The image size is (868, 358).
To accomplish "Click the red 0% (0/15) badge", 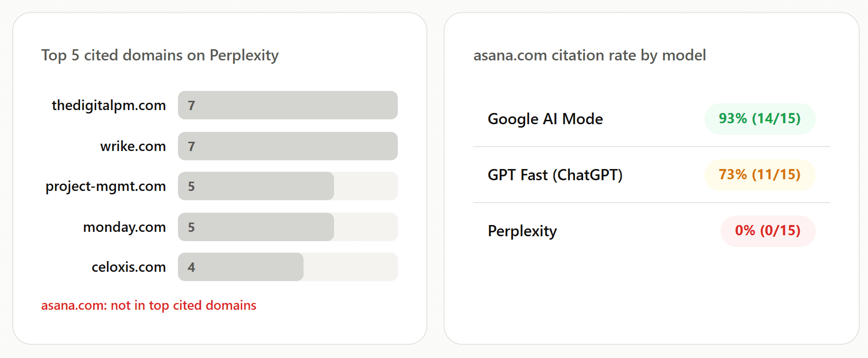I will tap(768, 231).
